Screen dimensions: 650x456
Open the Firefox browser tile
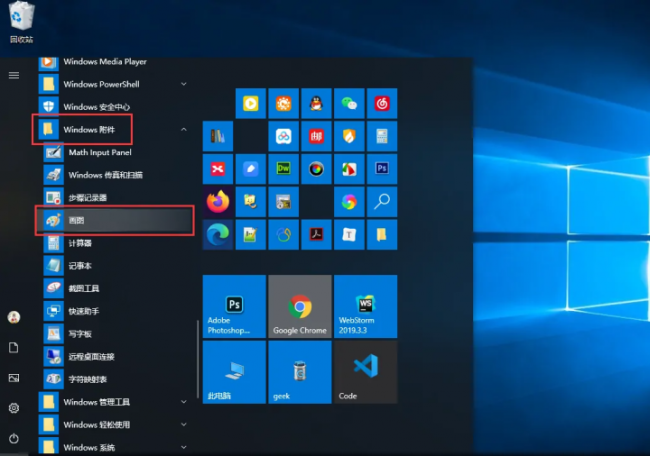(218, 202)
